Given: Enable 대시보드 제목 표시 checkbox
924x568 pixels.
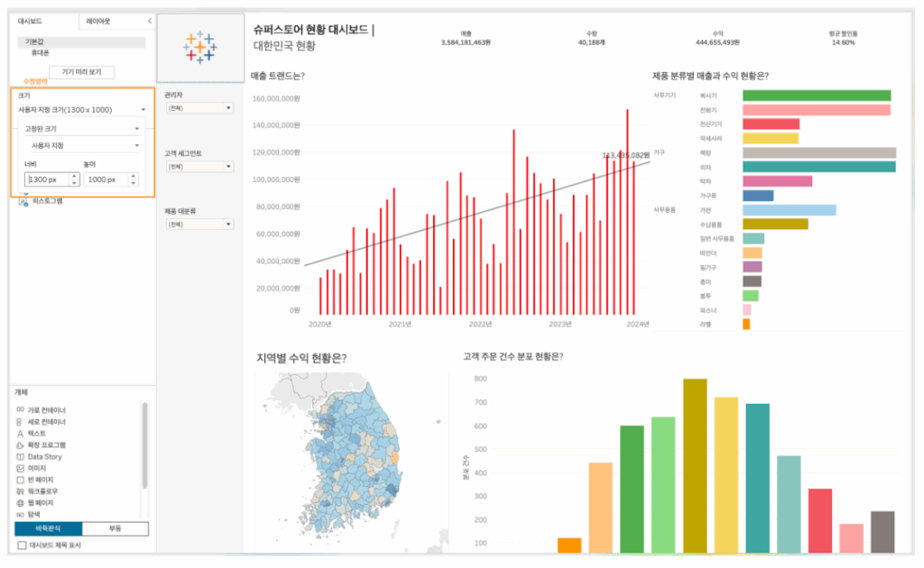Looking at the screenshot, I should point(23,546).
